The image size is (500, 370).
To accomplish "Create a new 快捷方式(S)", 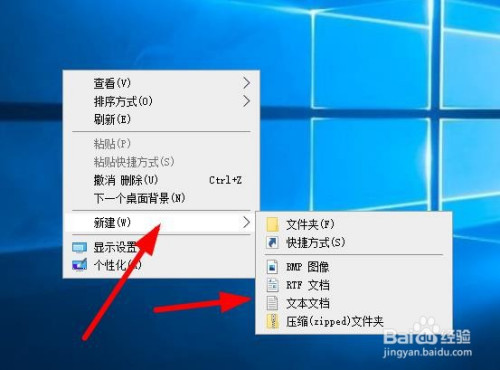I will 353,242.
